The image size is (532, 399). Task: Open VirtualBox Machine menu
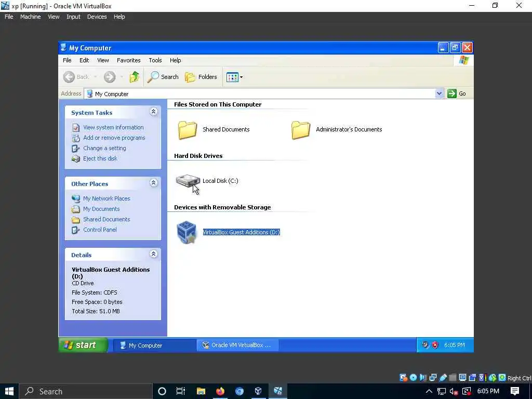pyautogui.click(x=30, y=17)
